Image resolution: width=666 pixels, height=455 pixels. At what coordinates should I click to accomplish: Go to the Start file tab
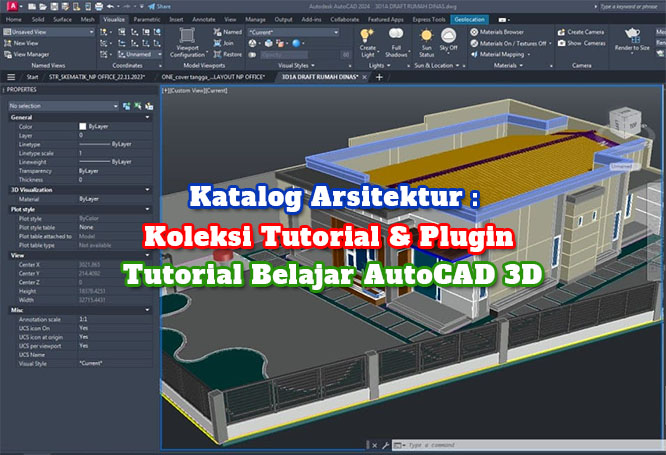coord(32,77)
